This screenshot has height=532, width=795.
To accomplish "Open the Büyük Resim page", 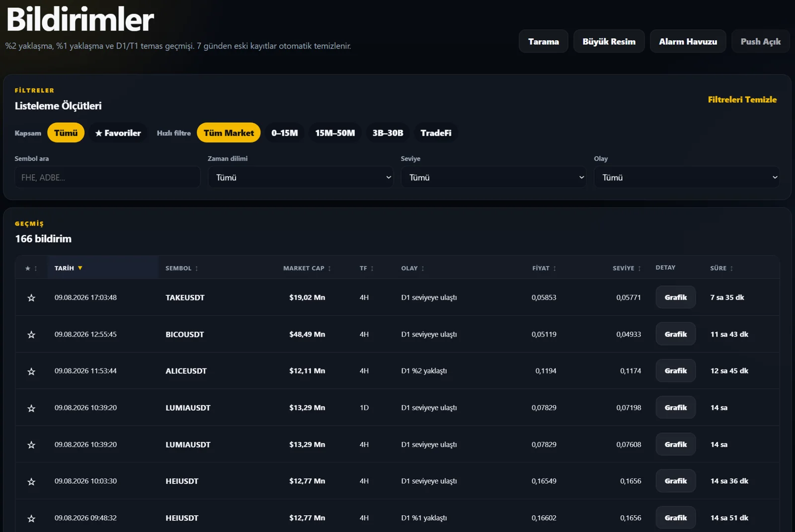I will [x=609, y=41].
